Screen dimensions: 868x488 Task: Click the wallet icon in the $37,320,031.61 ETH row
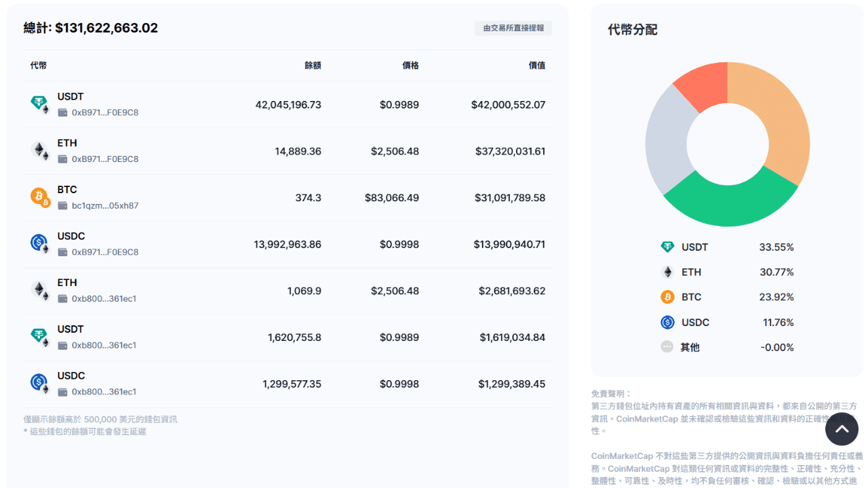[x=63, y=159]
